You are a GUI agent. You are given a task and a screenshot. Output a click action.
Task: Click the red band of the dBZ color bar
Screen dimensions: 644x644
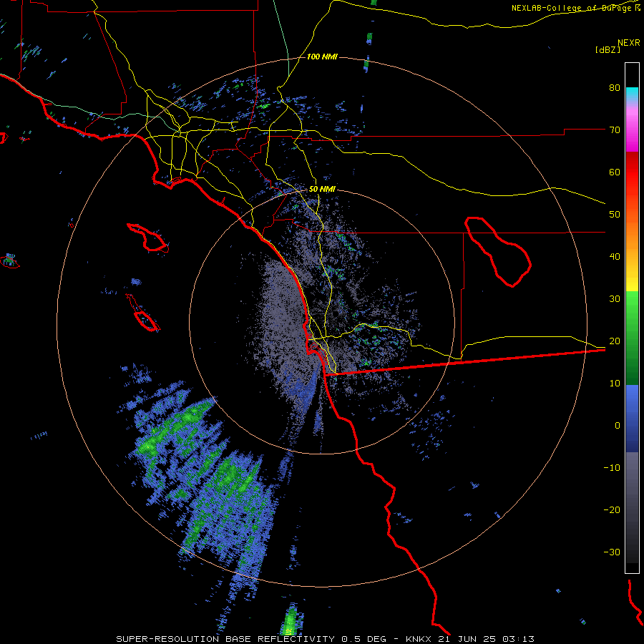(632, 172)
